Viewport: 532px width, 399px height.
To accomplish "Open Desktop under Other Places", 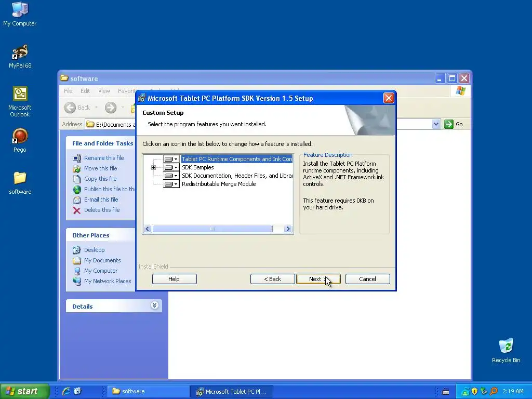I will tap(95, 250).
